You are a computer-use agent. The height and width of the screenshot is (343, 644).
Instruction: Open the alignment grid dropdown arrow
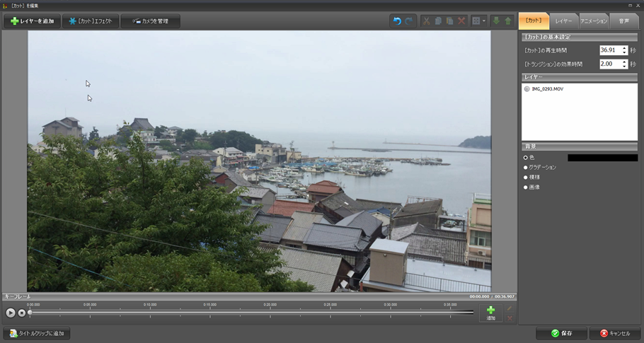pos(484,21)
